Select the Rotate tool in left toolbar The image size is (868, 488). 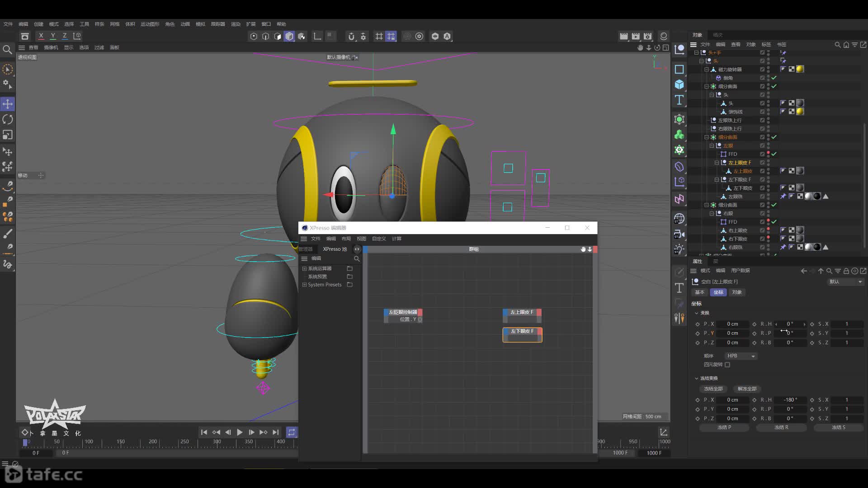8,119
